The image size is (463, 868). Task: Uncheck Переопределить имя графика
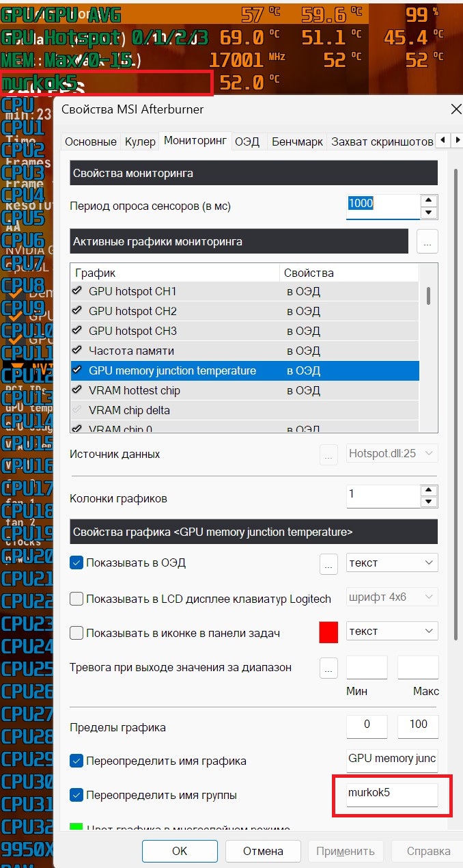tap(76, 761)
